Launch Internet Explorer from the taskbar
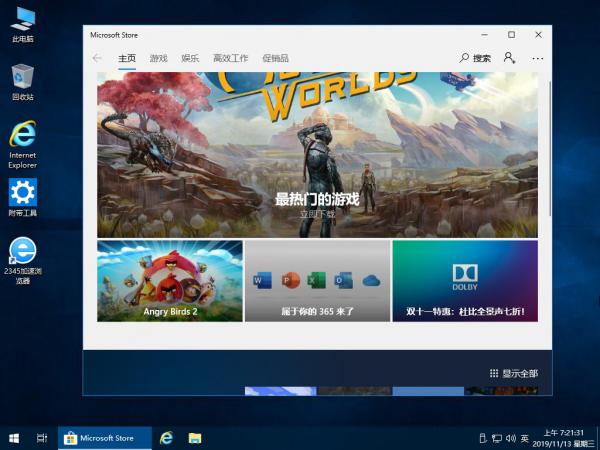The height and width of the screenshot is (450, 600). pos(166,438)
